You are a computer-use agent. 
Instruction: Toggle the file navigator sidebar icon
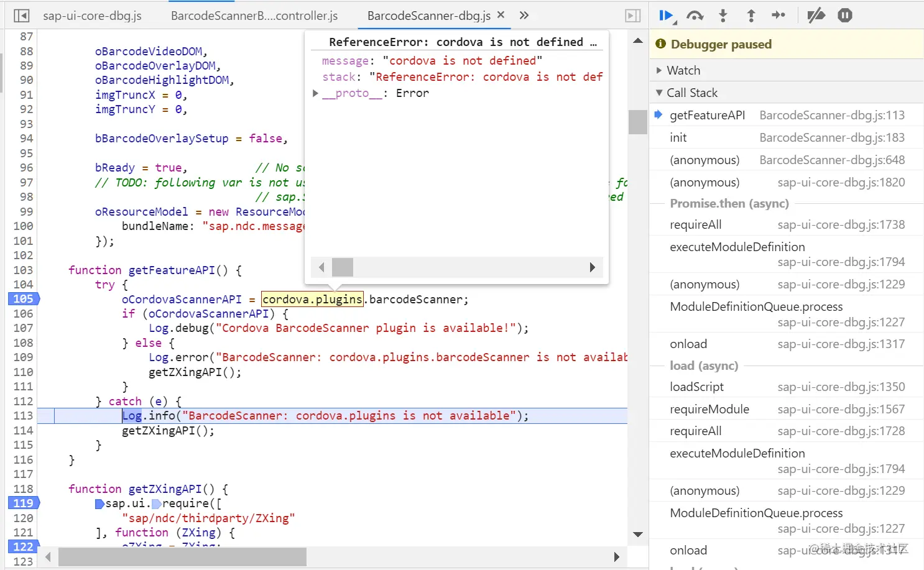coord(21,16)
